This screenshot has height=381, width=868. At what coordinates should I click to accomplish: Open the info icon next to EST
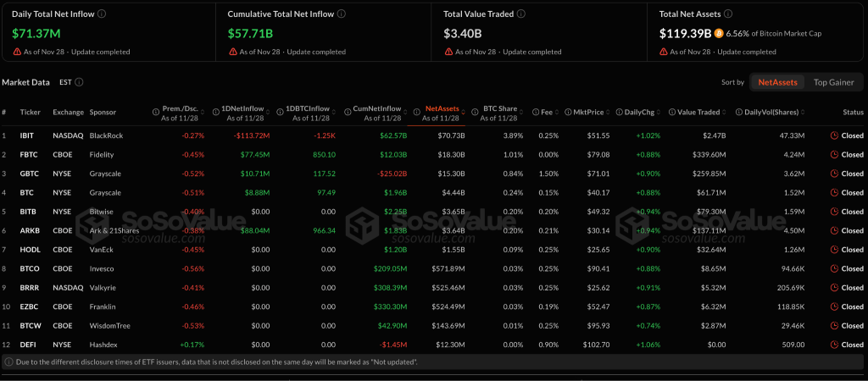coord(79,82)
